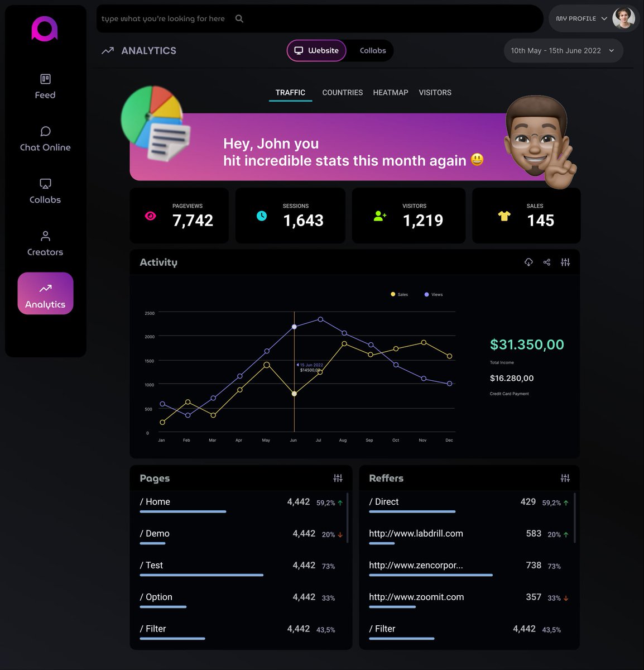The height and width of the screenshot is (670, 644).
Task: Click the Reffers panel scrollbar
Action: click(575, 518)
